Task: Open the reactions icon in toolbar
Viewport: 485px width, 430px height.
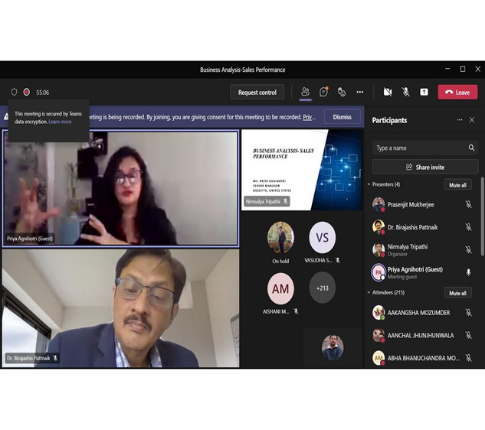Action: click(342, 92)
